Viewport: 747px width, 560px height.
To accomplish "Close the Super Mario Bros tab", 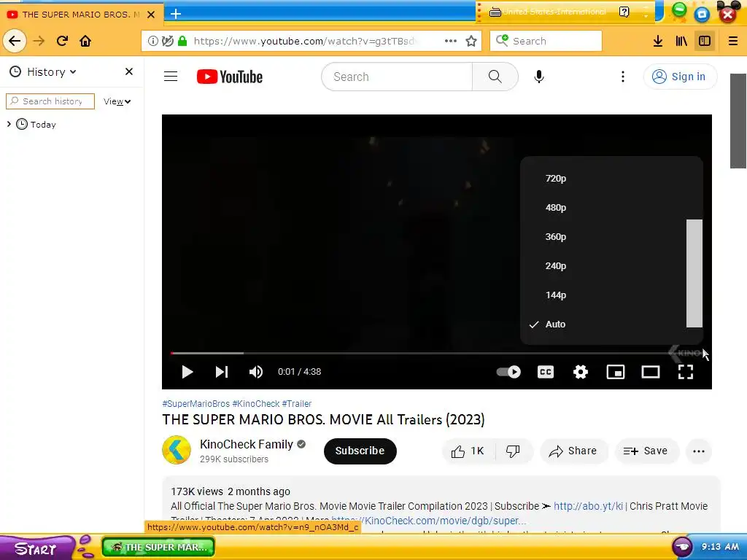I will click(151, 15).
